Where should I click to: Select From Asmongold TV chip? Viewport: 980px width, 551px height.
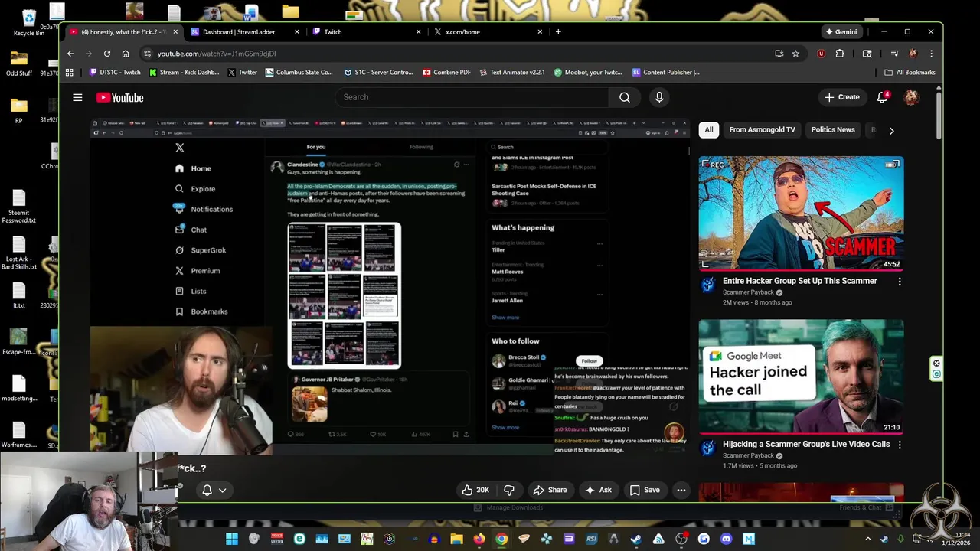pyautogui.click(x=762, y=130)
